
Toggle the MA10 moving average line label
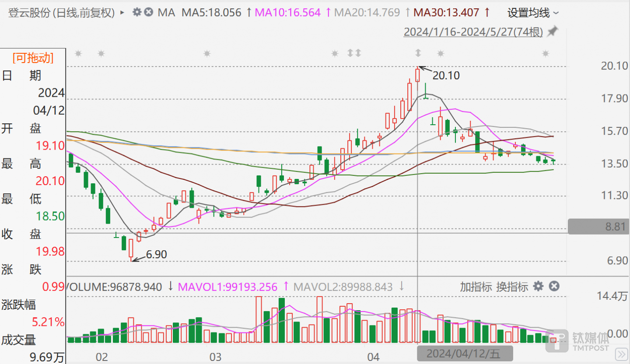[287, 13]
